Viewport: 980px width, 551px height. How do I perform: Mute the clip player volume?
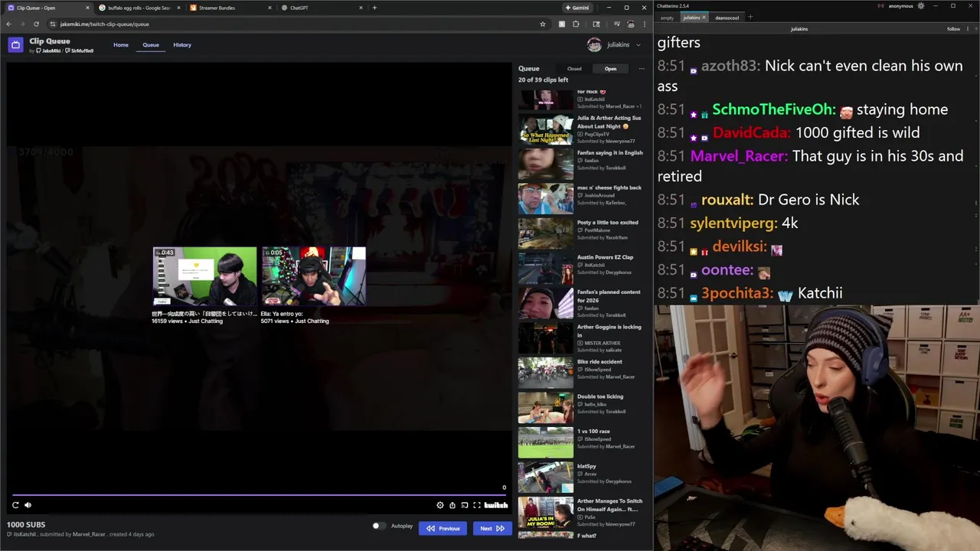click(28, 505)
